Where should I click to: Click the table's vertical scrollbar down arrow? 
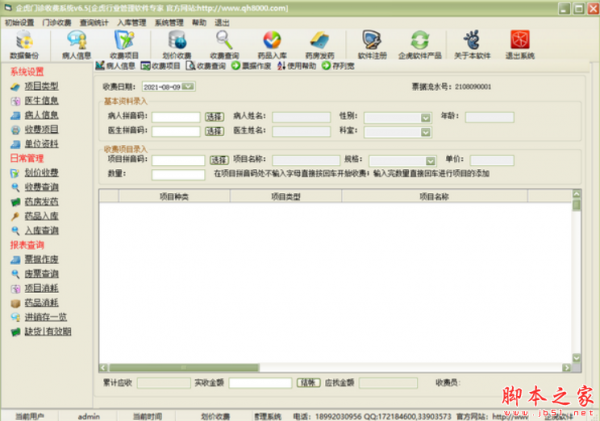577,358
